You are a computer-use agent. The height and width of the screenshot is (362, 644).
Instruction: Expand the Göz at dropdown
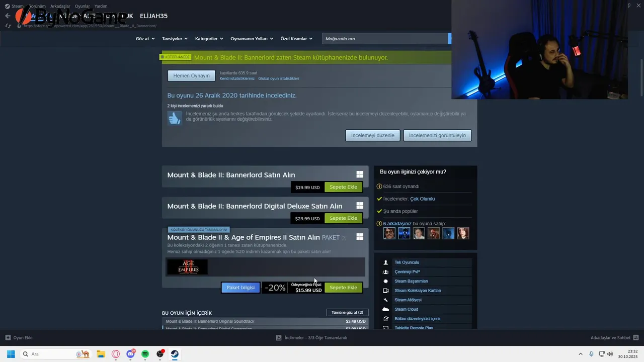click(145, 39)
